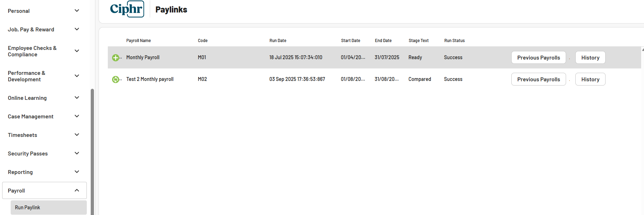Select the Payroll menu label
The width and height of the screenshot is (644, 215).
[x=16, y=191]
